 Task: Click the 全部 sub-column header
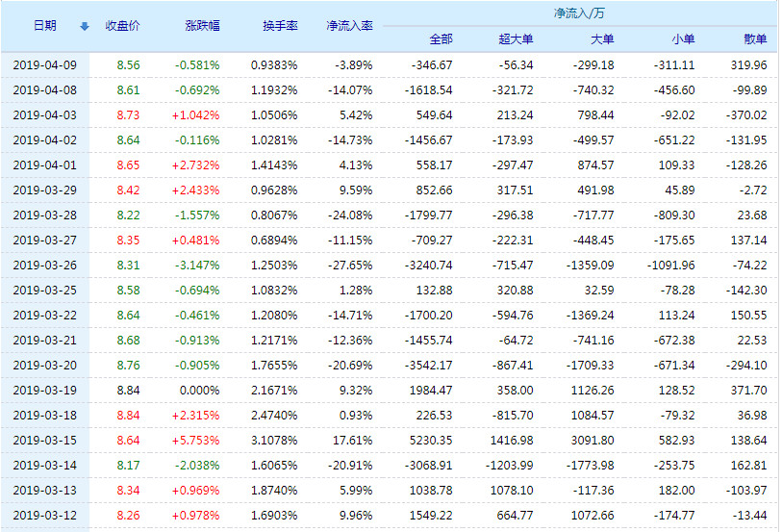pos(441,39)
